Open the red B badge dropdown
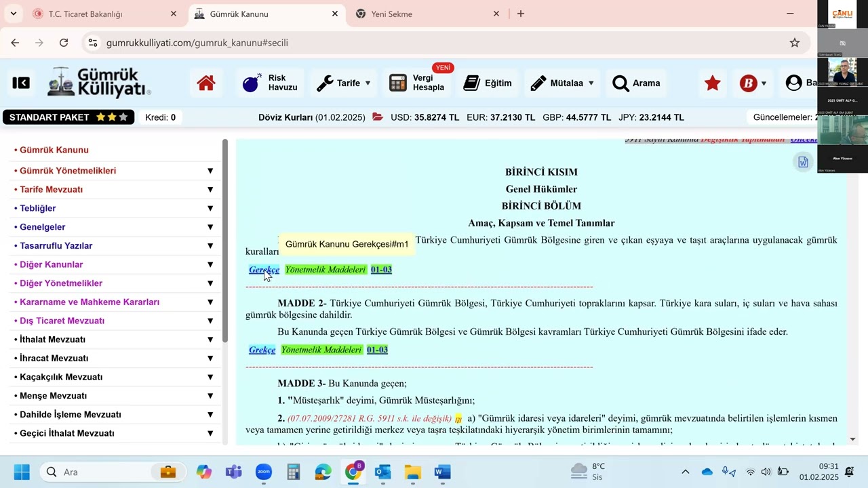 tap(753, 83)
